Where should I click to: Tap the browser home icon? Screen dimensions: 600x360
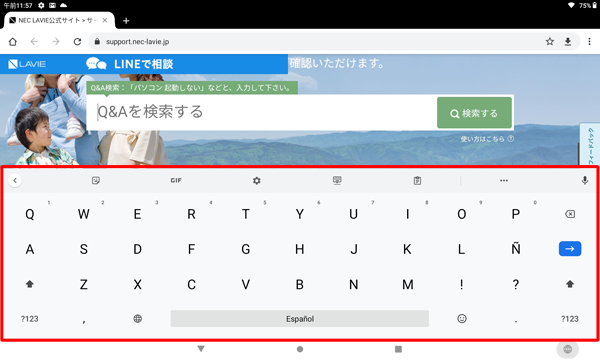13,41
